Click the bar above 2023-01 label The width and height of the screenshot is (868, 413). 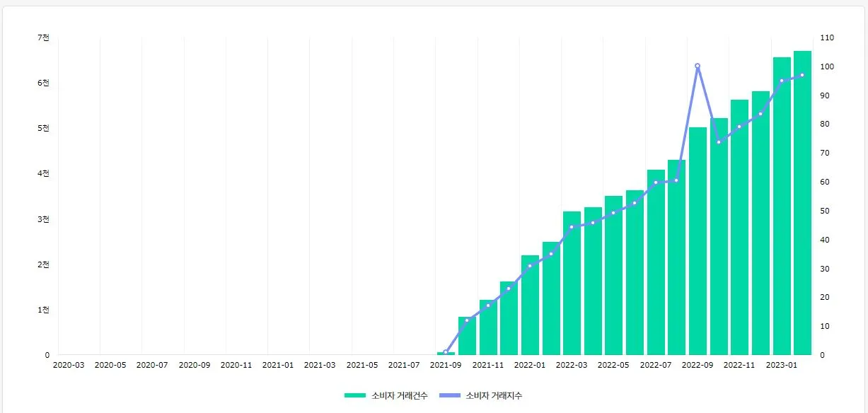pyautogui.click(x=782, y=206)
